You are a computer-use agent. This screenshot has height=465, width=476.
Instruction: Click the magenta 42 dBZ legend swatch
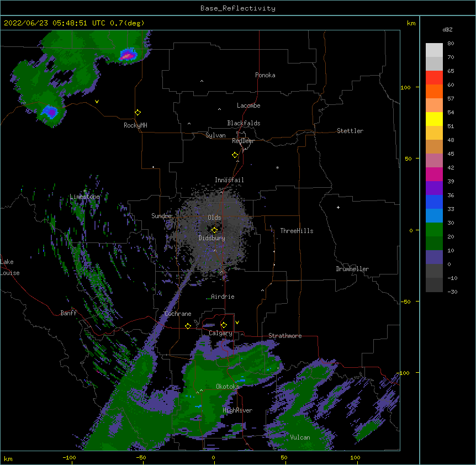coord(434,174)
